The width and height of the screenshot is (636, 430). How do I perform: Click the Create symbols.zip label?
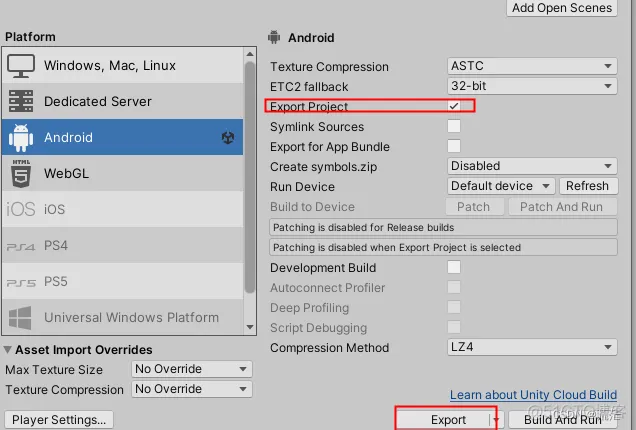point(324,167)
